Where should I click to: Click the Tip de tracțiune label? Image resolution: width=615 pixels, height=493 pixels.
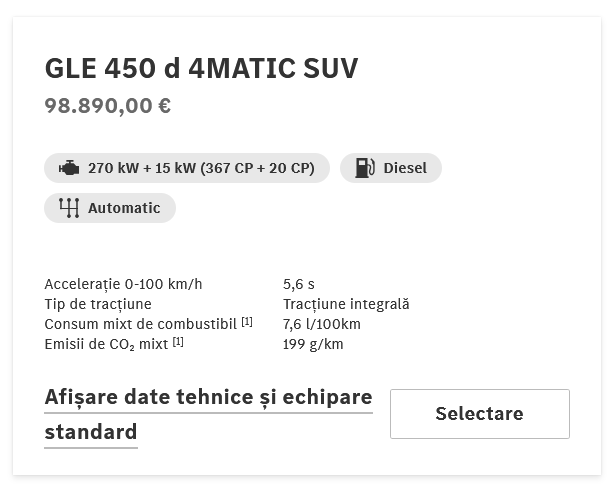(x=98, y=304)
